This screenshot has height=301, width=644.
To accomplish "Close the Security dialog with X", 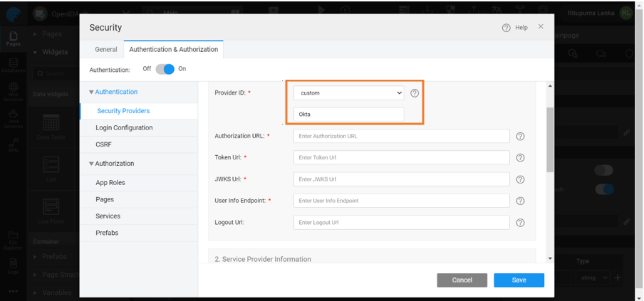I will [541, 26].
